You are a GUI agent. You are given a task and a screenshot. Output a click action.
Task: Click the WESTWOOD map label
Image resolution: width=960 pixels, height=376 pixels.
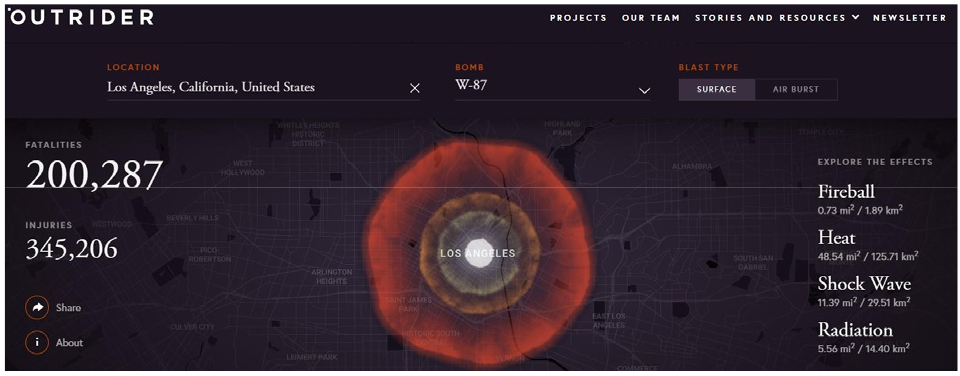coord(111,224)
